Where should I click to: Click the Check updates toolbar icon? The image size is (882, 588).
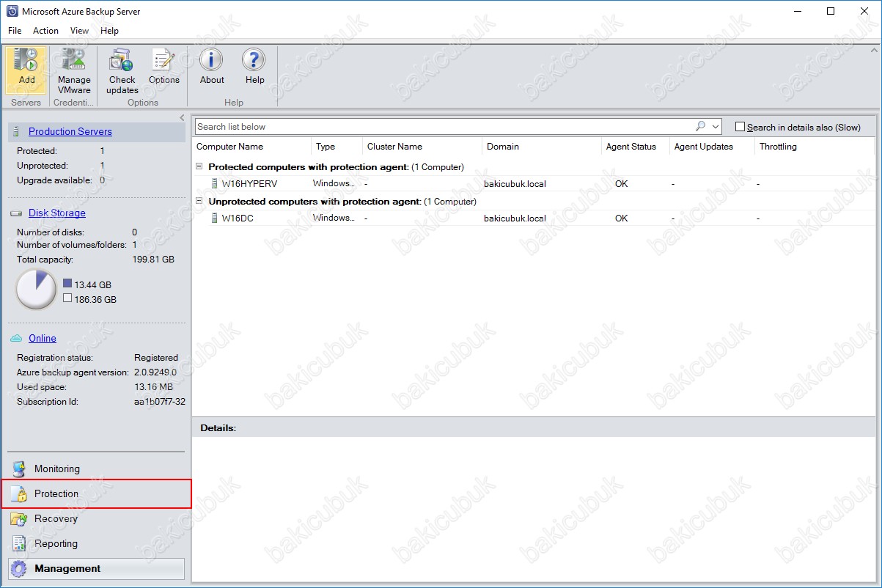click(122, 70)
